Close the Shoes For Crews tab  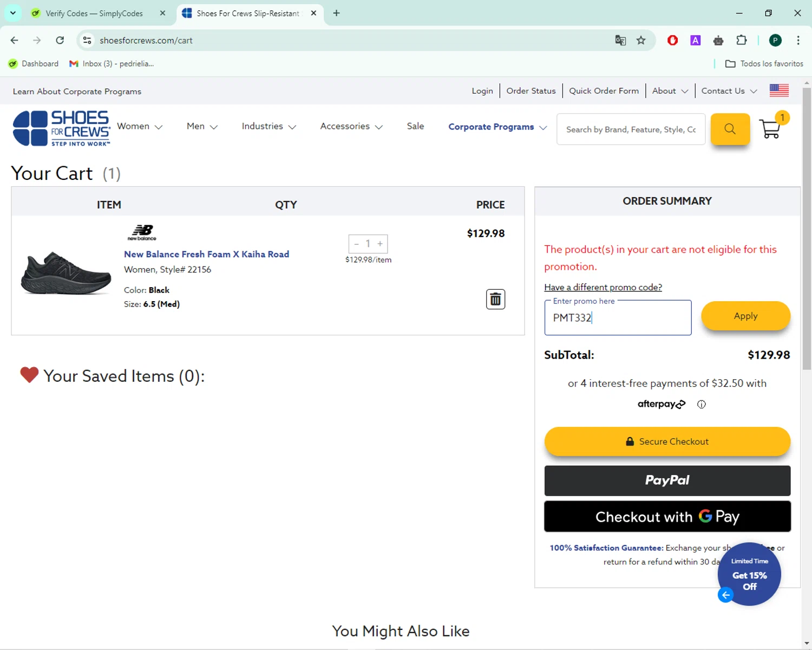coord(313,13)
